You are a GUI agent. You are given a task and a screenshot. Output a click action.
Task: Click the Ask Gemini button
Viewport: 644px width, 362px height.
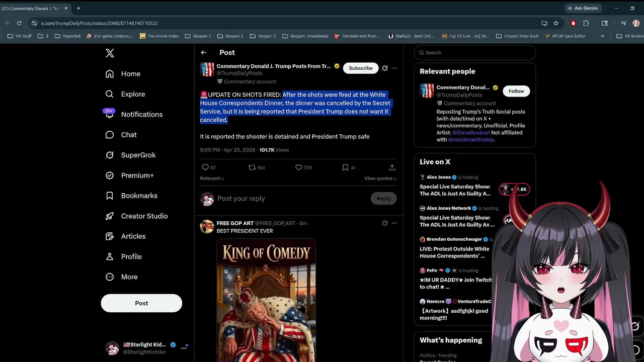[x=583, y=8]
